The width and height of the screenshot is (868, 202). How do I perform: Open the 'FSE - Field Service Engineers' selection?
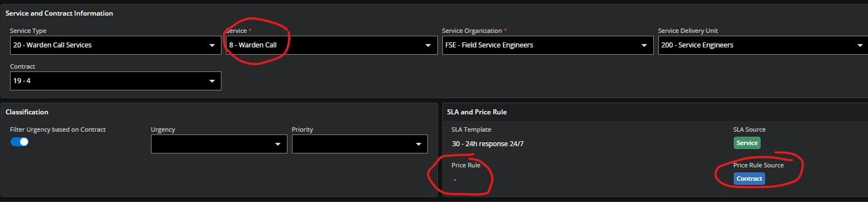(548, 45)
